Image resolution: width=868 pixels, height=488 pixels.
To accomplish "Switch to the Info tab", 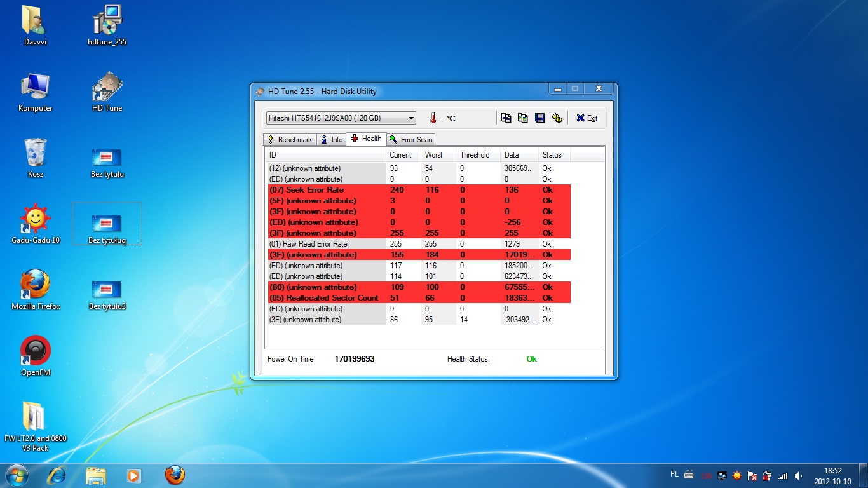I will tap(331, 139).
